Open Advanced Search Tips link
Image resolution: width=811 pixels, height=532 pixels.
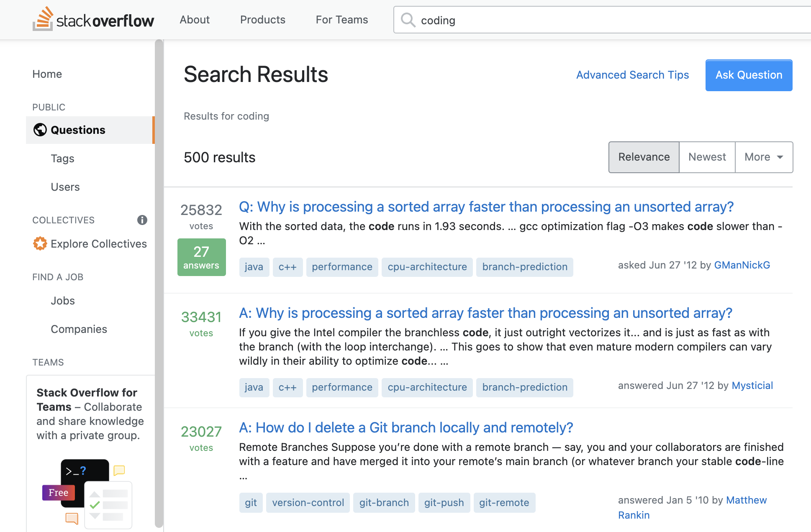(632, 75)
